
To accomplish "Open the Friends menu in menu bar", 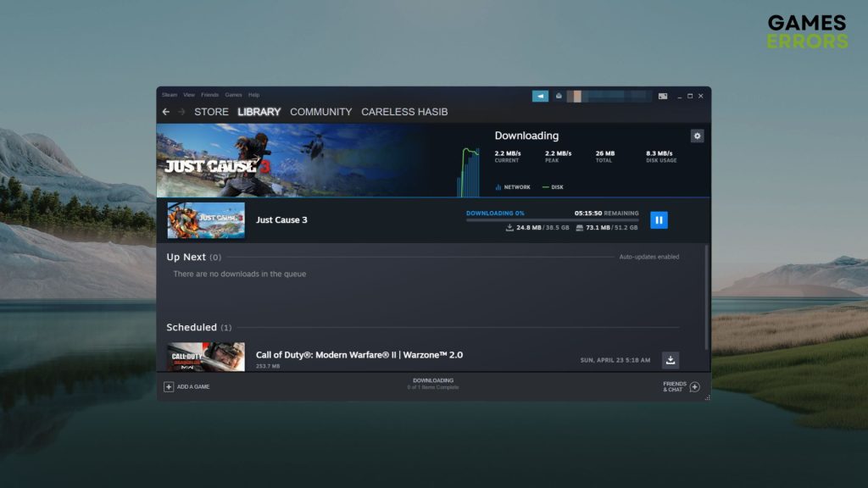I will [209, 95].
